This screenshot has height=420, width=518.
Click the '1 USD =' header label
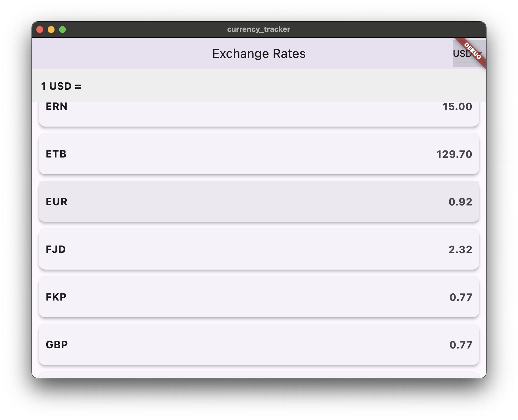tap(61, 86)
